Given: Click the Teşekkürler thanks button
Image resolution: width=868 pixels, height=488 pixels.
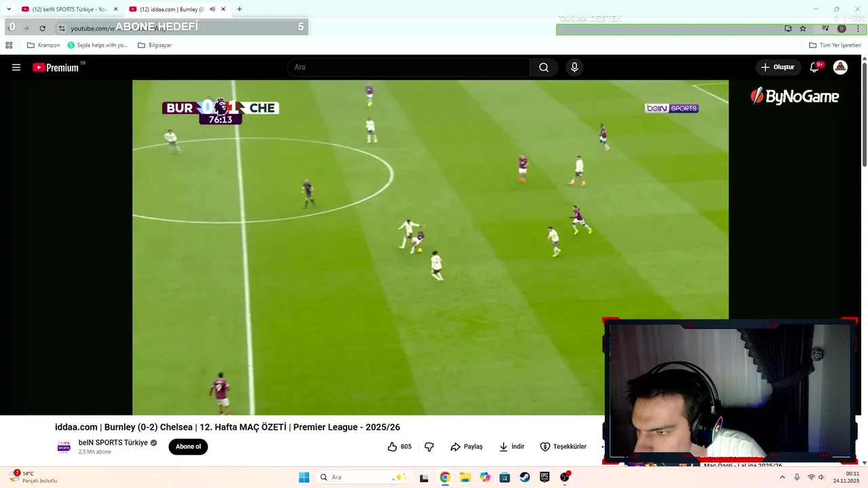Looking at the screenshot, I should (563, 447).
